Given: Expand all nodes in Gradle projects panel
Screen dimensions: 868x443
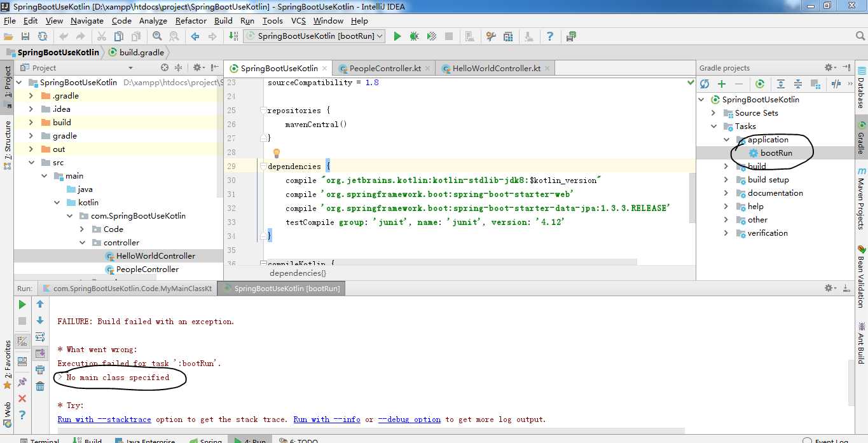Looking at the screenshot, I should point(781,84).
